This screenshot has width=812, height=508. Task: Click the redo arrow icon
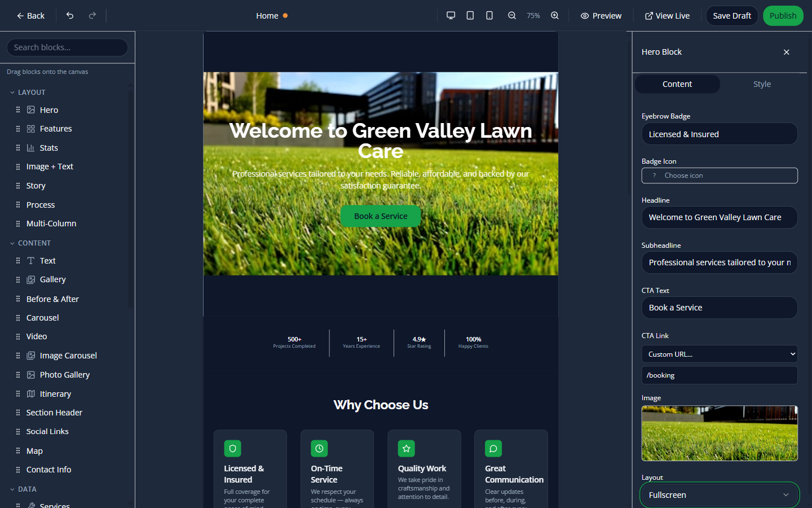pos(92,15)
